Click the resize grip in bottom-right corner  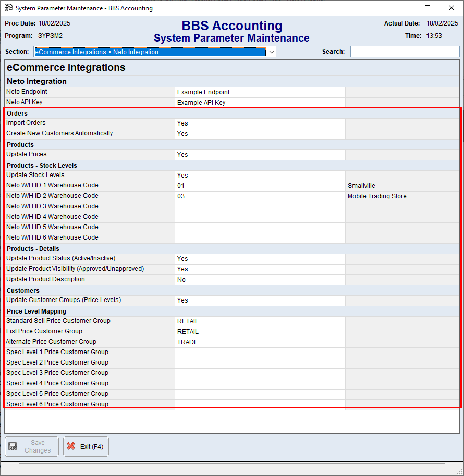click(x=460, y=473)
